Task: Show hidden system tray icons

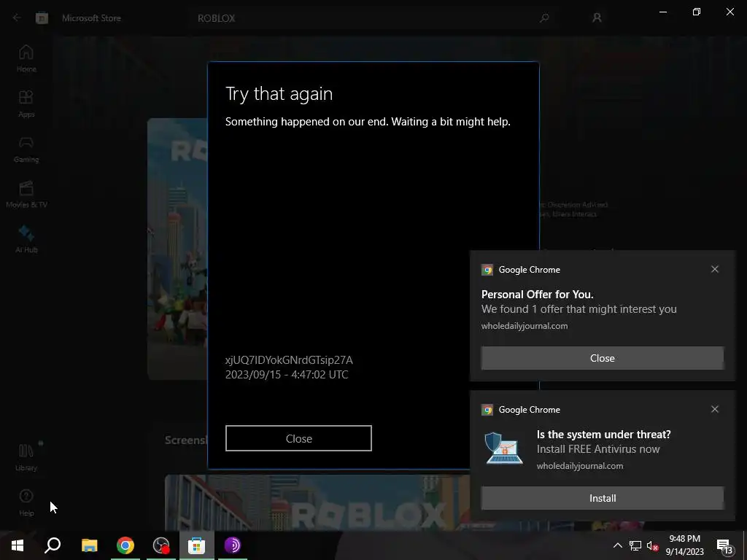Action: tap(617, 545)
